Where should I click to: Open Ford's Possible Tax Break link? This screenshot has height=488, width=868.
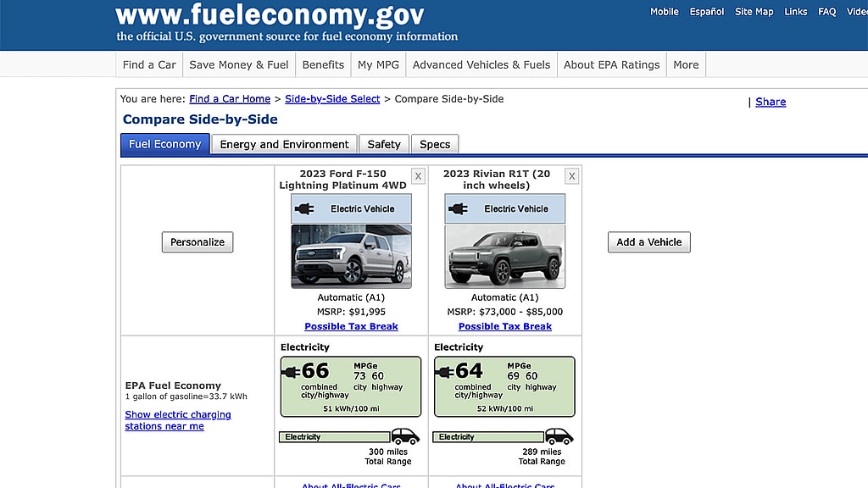pyautogui.click(x=351, y=326)
